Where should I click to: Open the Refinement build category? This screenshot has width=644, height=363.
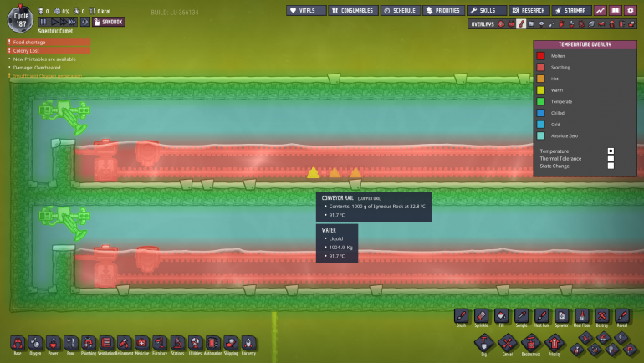[124, 343]
